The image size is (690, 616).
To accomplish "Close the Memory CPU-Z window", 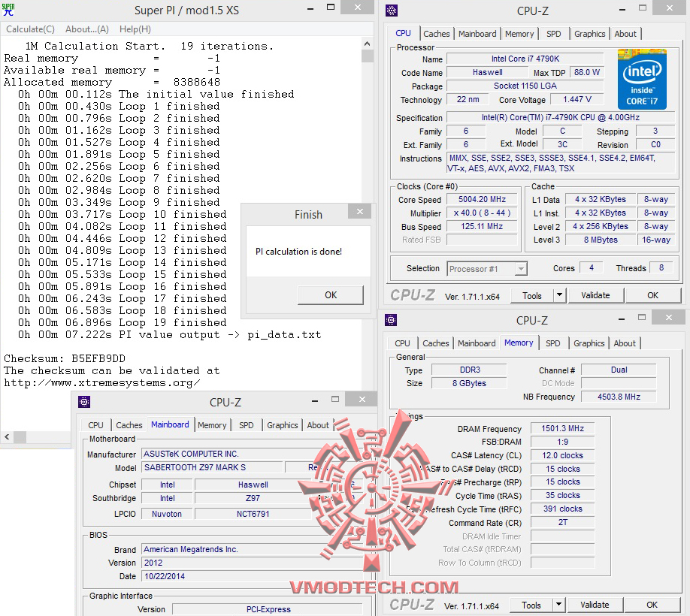I will 669,318.
